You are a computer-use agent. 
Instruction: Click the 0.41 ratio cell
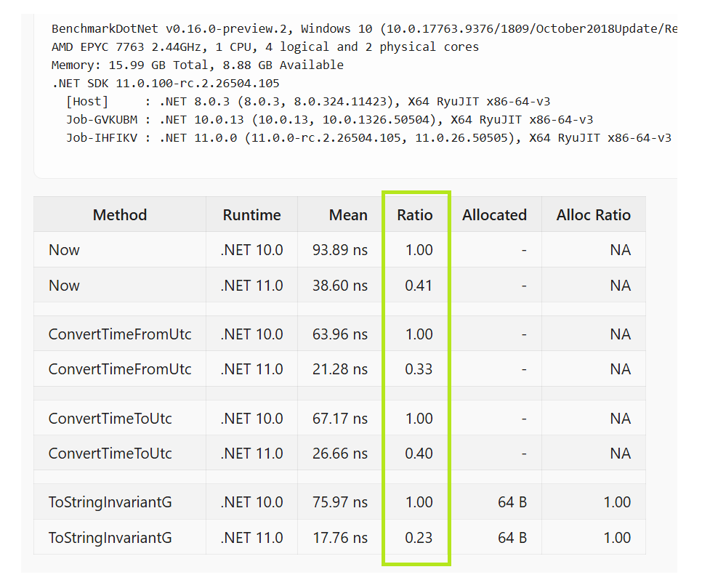[419, 285]
